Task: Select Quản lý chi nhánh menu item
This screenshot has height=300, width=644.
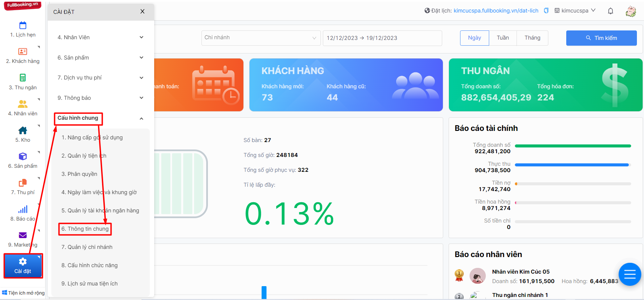Action: point(87,247)
